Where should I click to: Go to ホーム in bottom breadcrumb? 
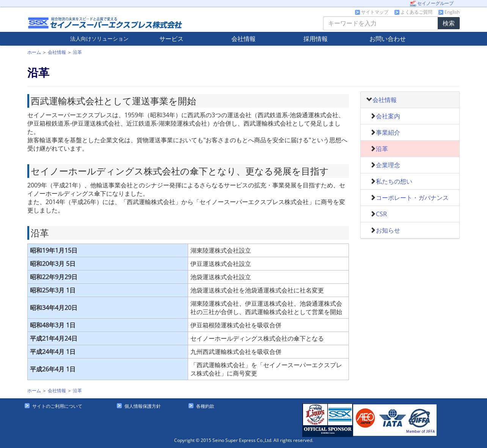tap(34, 391)
